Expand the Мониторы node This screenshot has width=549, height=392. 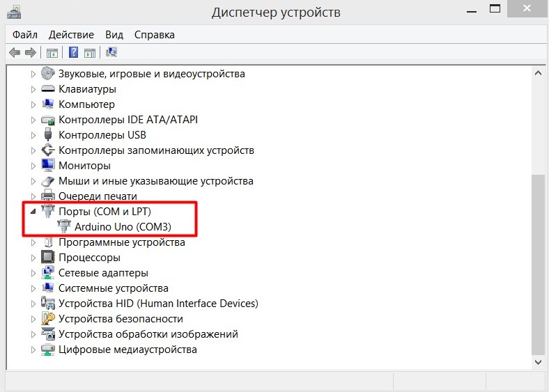point(33,166)
